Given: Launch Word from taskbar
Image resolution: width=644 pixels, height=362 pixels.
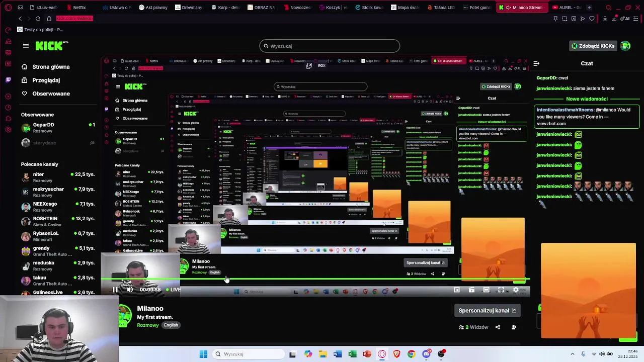Looking at the screenshot, I should click(x=338, y=354).
